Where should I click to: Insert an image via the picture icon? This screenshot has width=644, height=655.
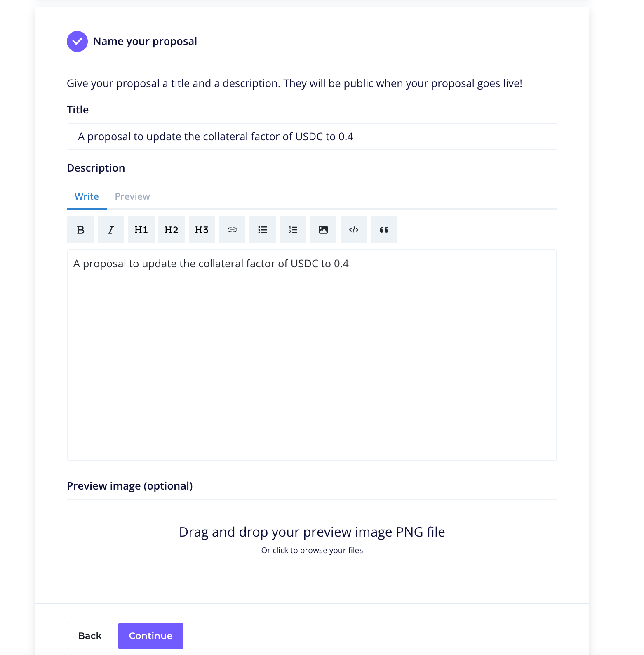pyautogui.click(x=323, y=230)
